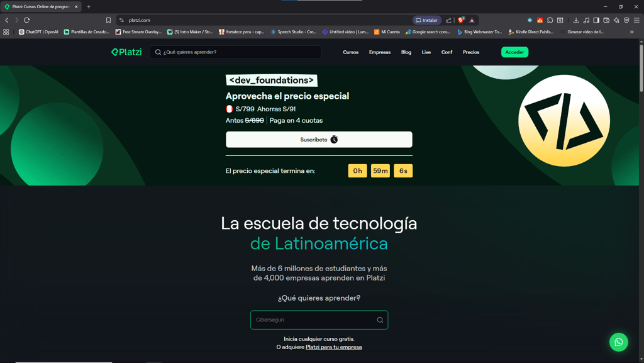Click the magnifier icon in Ciberseguri field

point(380,320)
